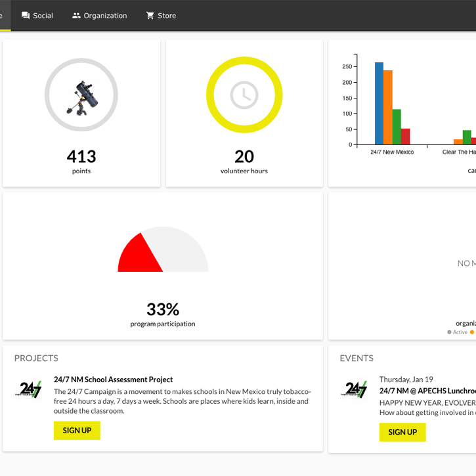Sign up for 24/7 NM School Assessment Project

click(77, 431)
